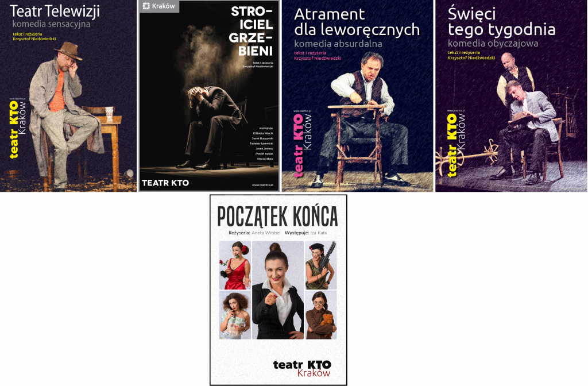Click the Kraków badge on Stroiciel poster

pos(160,6)
